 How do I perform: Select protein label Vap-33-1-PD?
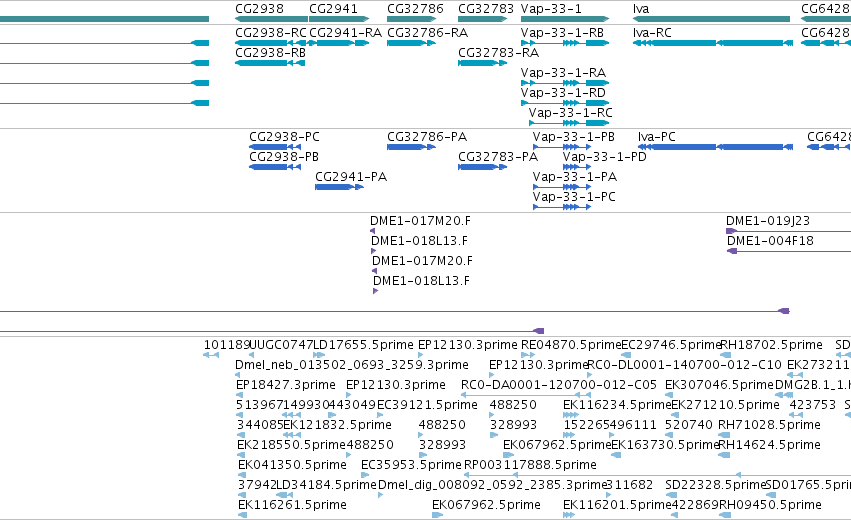tap(605, 157)
